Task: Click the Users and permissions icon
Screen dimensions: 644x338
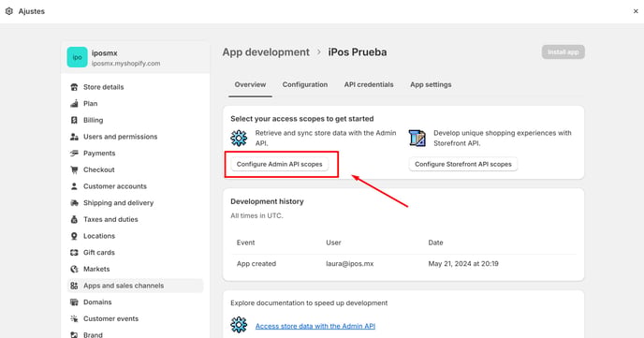Action: point(74,137)
